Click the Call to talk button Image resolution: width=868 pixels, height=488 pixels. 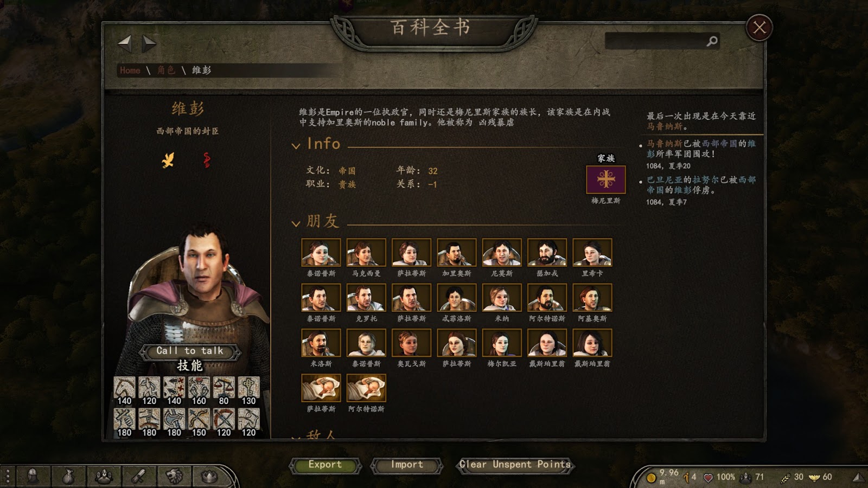[190, 351]
